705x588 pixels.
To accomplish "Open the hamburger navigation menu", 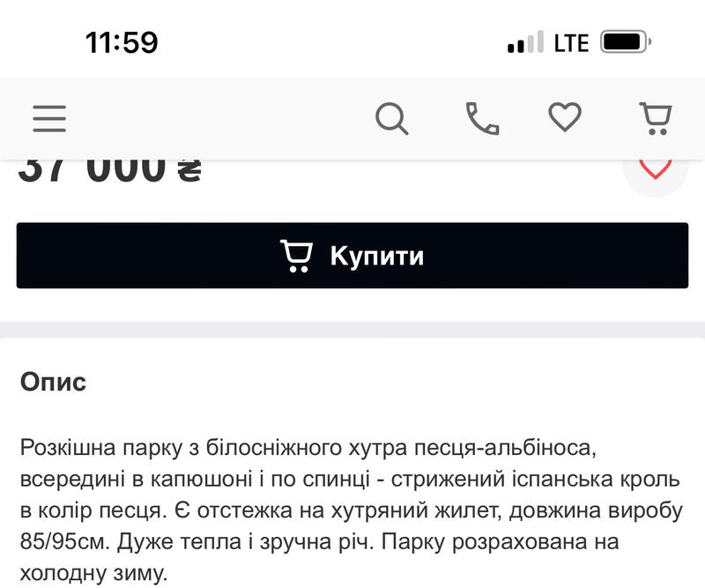I will pyautogui.click(x=49, y=119).
